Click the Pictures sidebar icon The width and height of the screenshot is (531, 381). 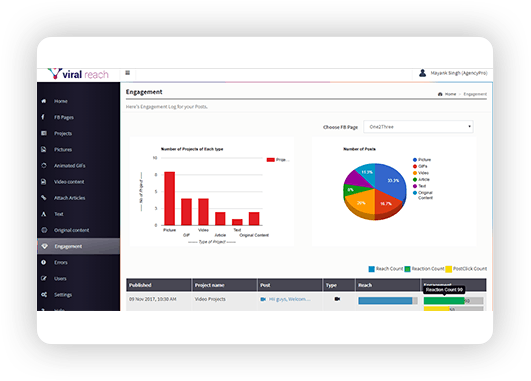click(43, 149)
